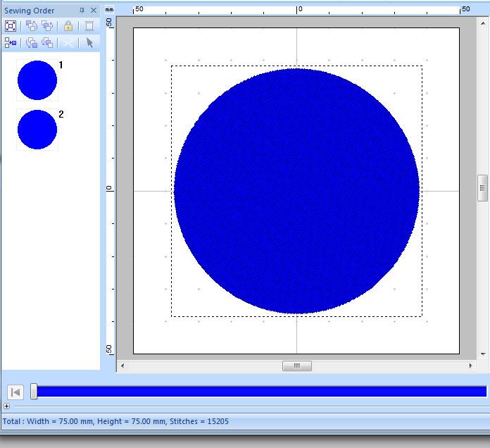Click the grayed-out delete X icon
This screenshot has height=448, width=490.
pyautogui.click(x=68, y=42)
